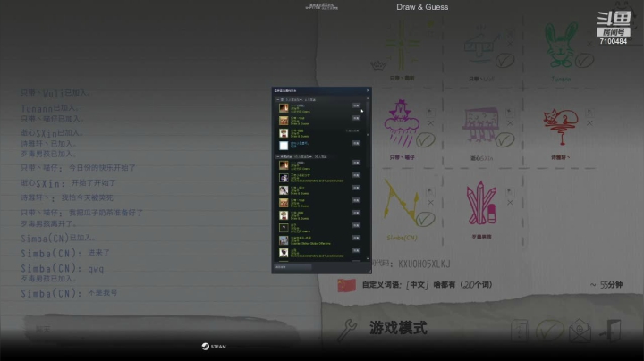Click the 游戏模式 heading
The image size is (644, 361).
pos(398,328)
